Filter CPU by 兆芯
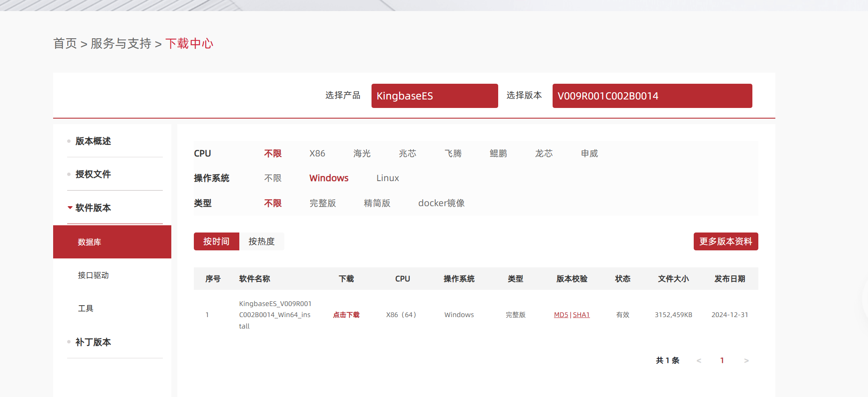Image resolution: width=868 pixels, height=397 pixels. [408, 153]
